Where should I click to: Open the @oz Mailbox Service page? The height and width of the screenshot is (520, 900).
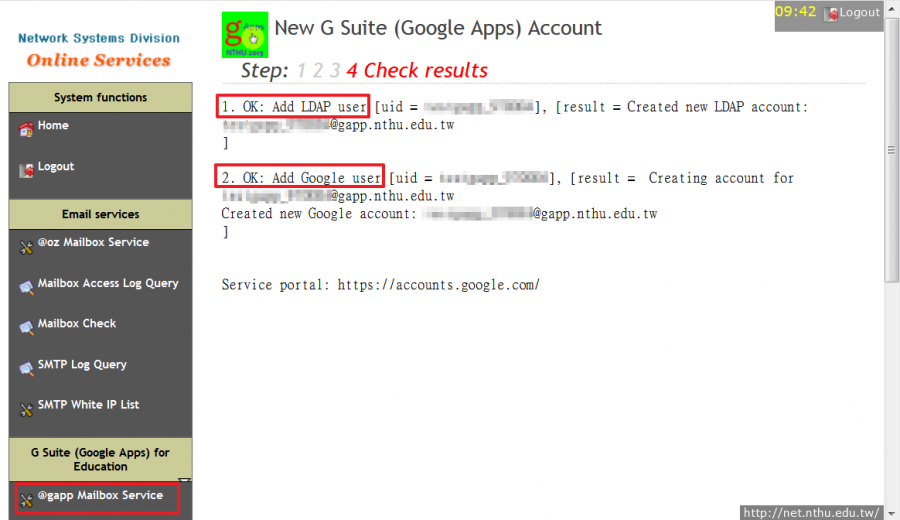click(93, 242)
